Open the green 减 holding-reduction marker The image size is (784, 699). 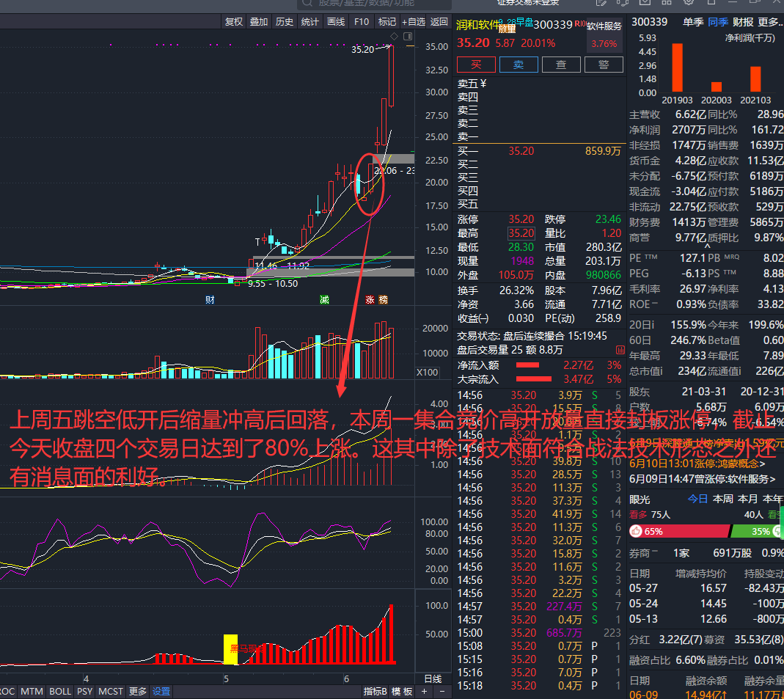tap(324, 299)
